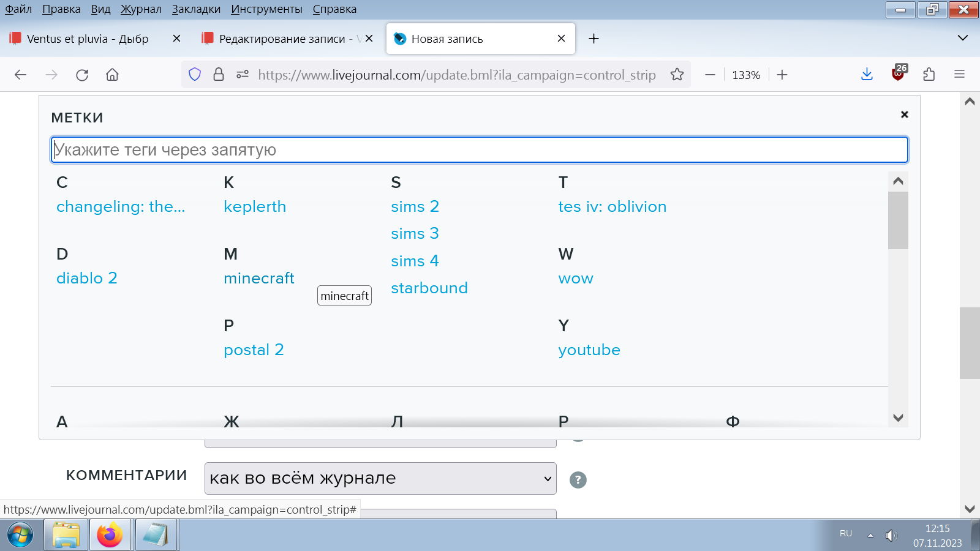The image size is (980, 551).
Task: Open Комментарии dropdown как во всём журнале
Action: pyautogui.click(x=380, y=478)
